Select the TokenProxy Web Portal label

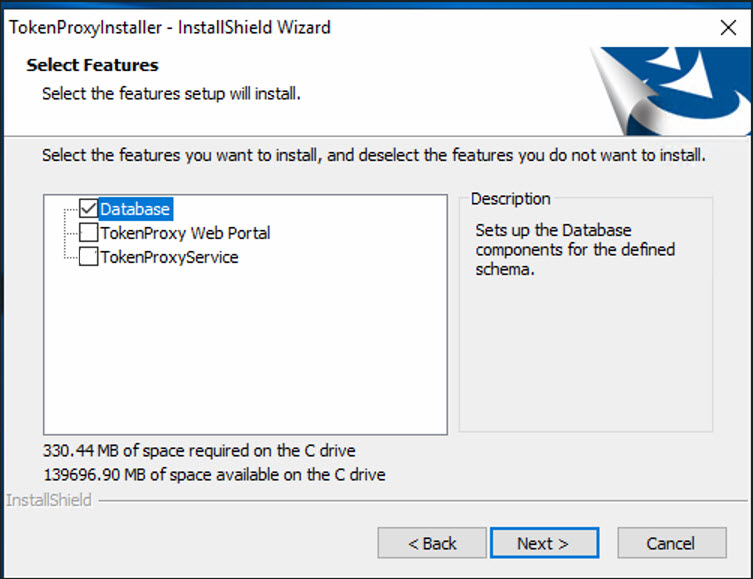185,233
